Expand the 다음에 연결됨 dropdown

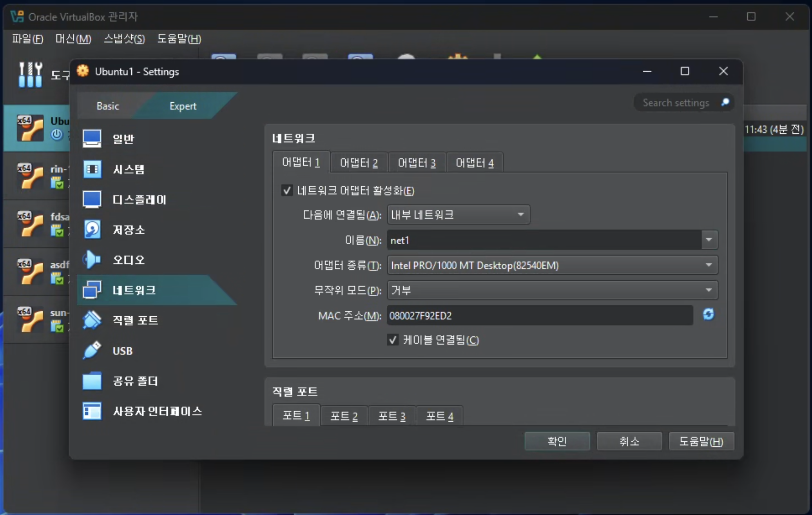458,215
